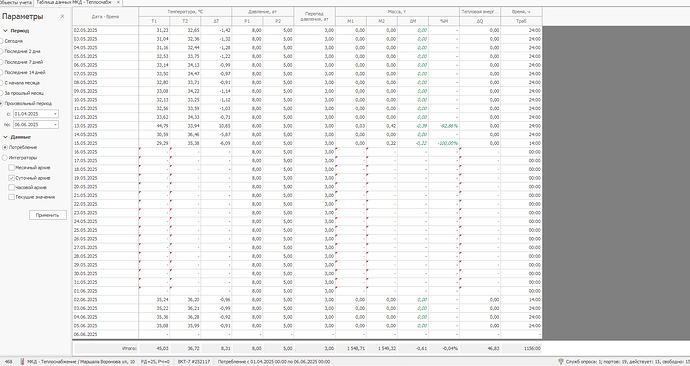Select the 02.05.2025 date row cell
The height and width of the screenshot is (366, 690).
[x=106, y=30]
